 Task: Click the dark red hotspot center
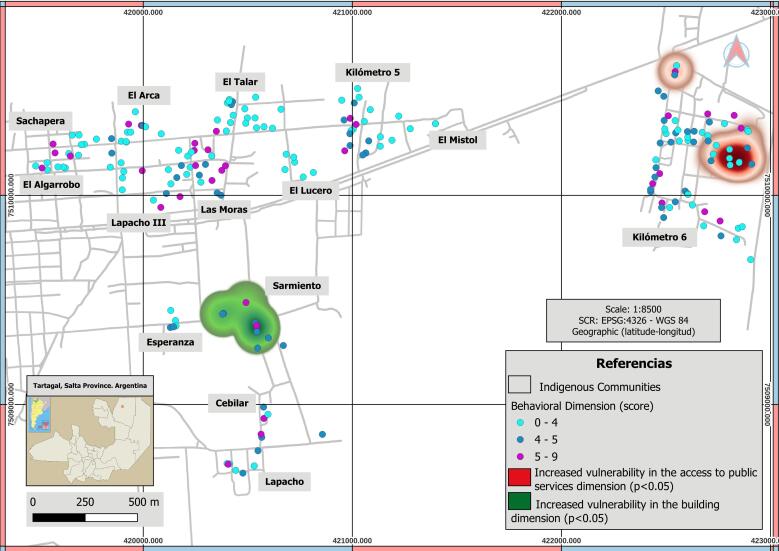click(x=735, y=156)
